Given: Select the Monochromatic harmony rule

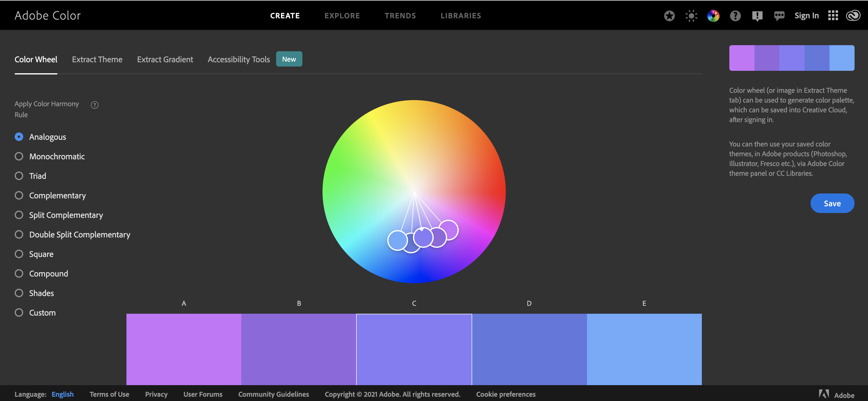Looking at the screenshot, I should pyautogui.click(x=19, y=156).
